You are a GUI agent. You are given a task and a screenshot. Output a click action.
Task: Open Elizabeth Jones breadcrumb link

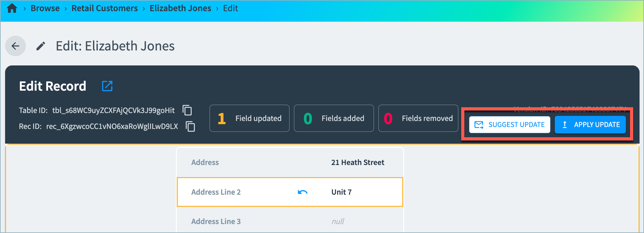pos(180,8)
